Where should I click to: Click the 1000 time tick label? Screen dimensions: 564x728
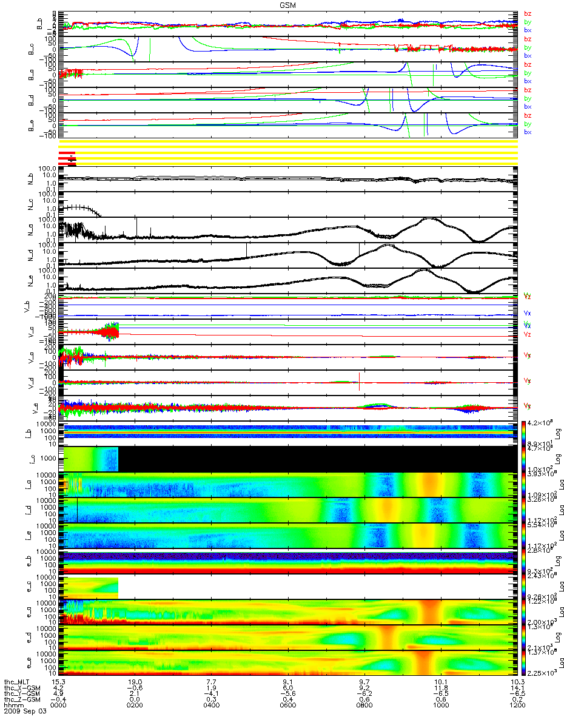tap(440, 706)
